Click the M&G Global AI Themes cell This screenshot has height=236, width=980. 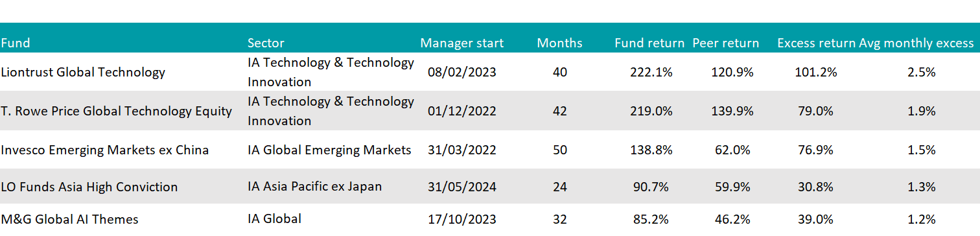[x=69, y=219]
